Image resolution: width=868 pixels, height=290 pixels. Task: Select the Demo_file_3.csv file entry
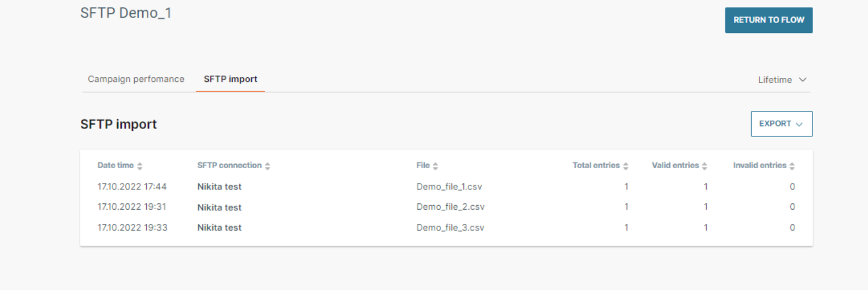pos(450,228)
